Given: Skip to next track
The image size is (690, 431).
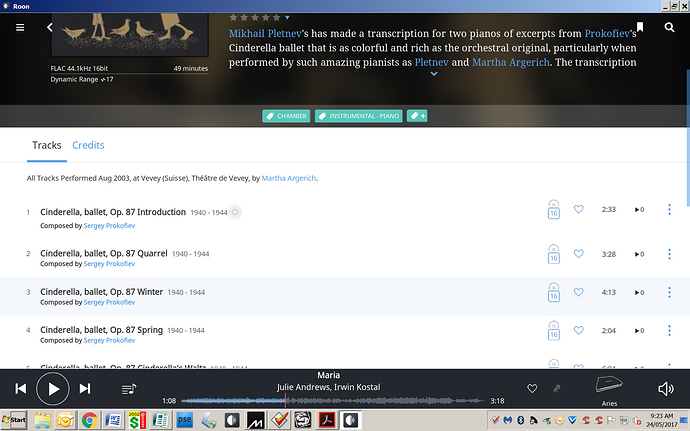Looking at the screenshot, I should [x=84, y=389].
